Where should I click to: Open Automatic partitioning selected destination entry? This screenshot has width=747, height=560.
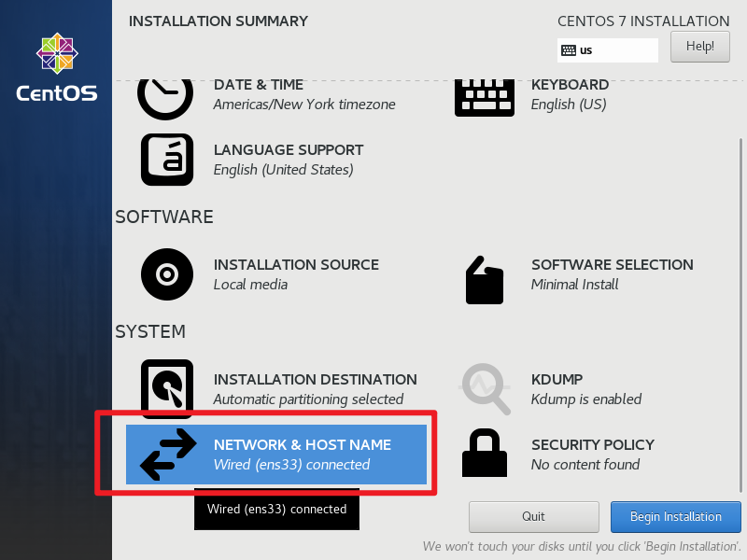pyautogui.click(x=308, y=399)
